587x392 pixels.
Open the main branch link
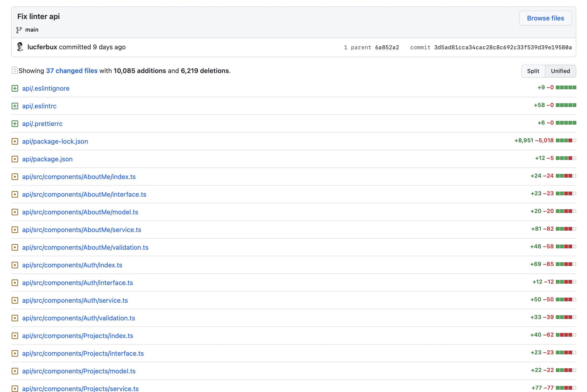32,30
